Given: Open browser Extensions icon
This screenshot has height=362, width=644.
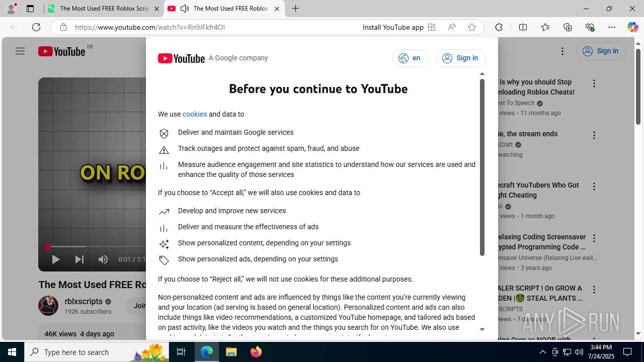Looking at the screenshot, I should coord(499,27).
